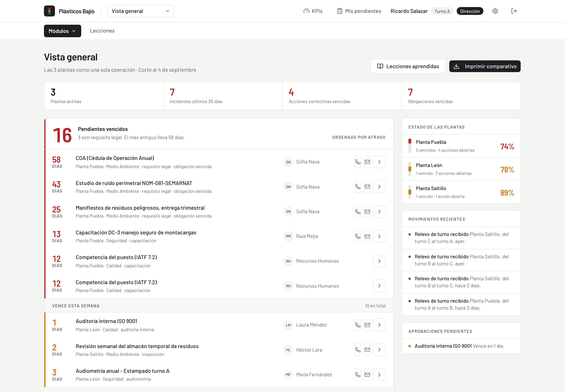The image size is (565, 392).
Task: Email Héctor Lara about almacén revision
Action: pos(367,350)
